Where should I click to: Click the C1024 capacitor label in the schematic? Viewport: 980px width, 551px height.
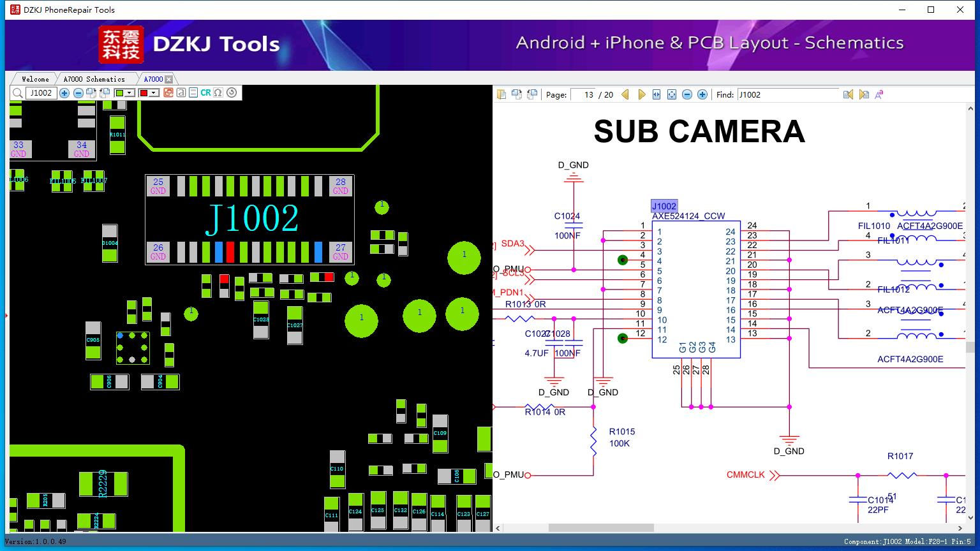pyautogui.click(x=567, y=216)
